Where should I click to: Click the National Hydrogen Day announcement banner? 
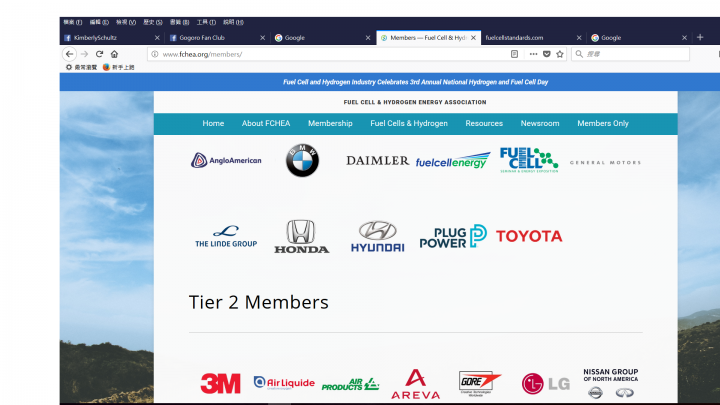click(x=415, y=82)
